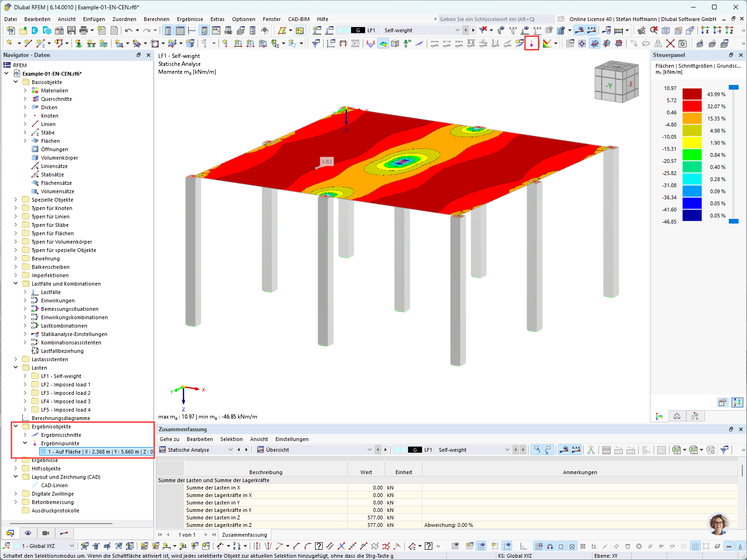747x560 pixels.
Task: Click the print icon in top toolbar
Action: point(84,30)
